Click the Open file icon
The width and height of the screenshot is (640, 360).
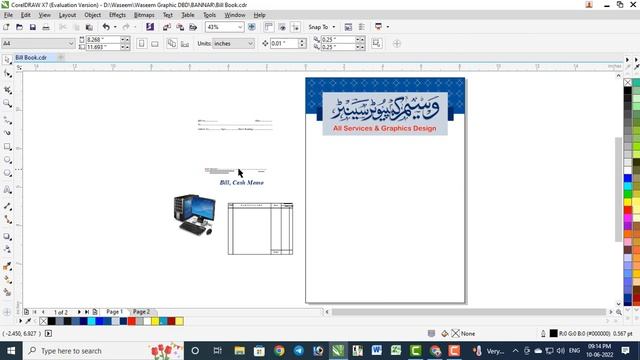19,27
